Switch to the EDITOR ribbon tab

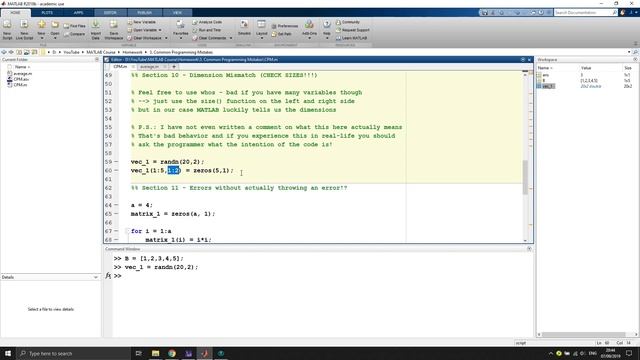[x=110, y=13]
